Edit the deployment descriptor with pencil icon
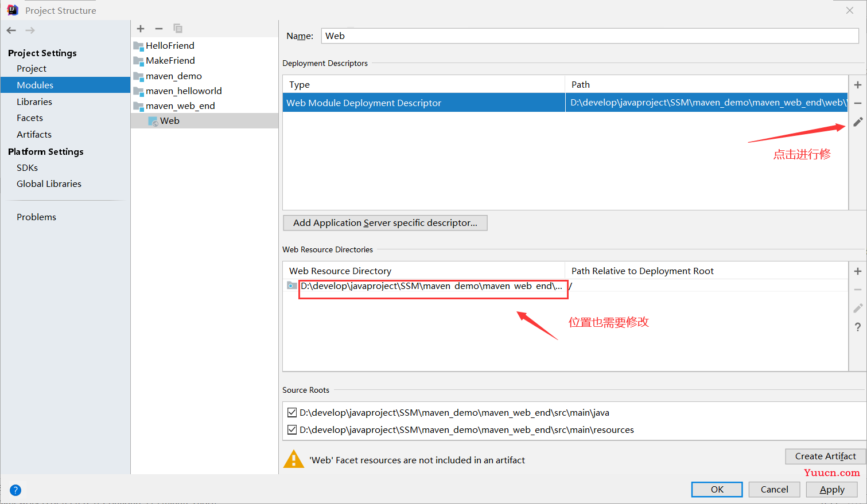 [x=858, y=122]
